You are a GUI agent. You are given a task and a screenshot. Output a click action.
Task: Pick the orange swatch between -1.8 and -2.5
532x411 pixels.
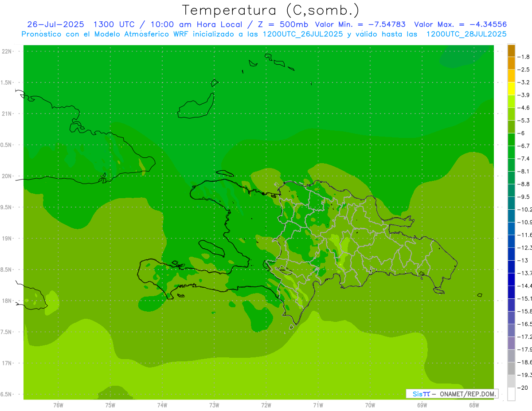[x=511, y=63]
